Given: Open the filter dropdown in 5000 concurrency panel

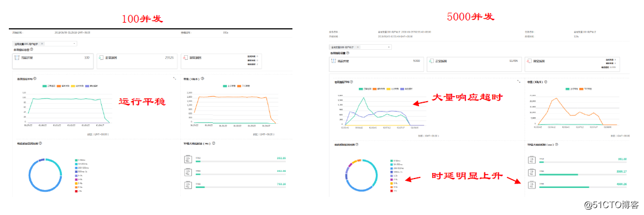Looking at the screenshot, I should click(x=360, y=47).
